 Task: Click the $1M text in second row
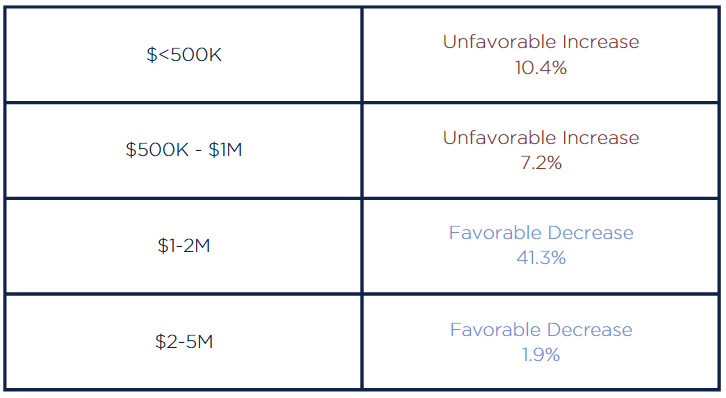225,150
